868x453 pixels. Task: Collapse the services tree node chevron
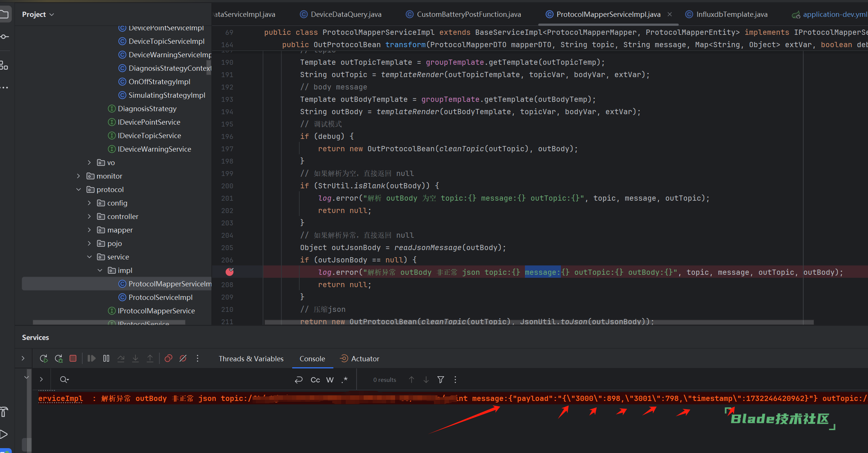click(x=26, y=377)
